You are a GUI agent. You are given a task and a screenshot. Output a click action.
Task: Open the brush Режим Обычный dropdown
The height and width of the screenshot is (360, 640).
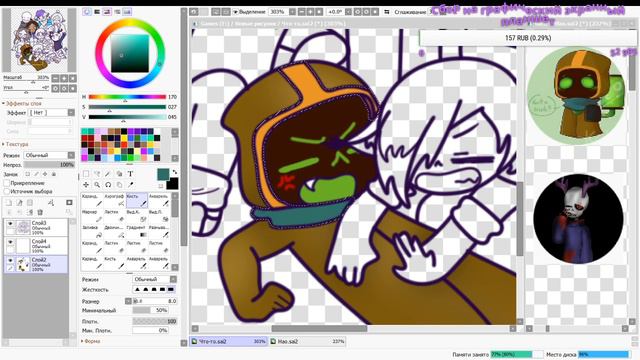pyautogui.click(x=155, y=279)
